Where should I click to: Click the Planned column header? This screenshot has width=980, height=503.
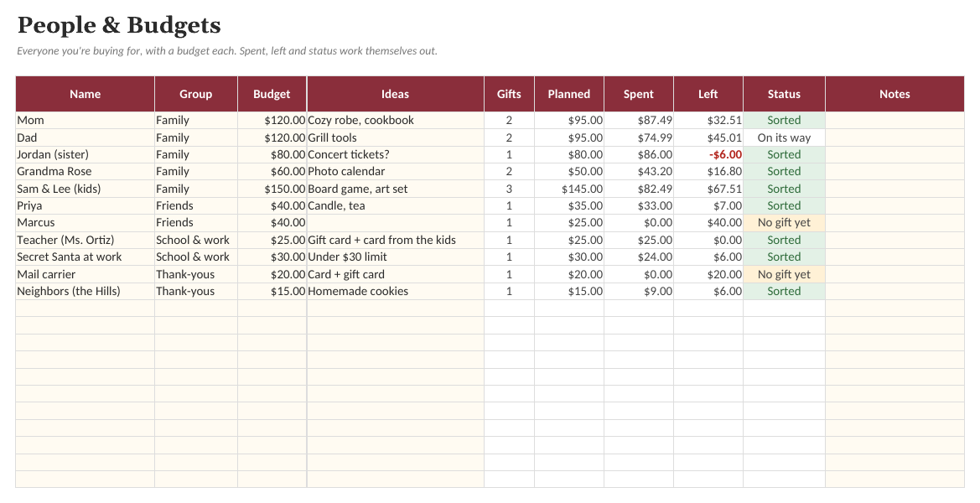(568, 94)
